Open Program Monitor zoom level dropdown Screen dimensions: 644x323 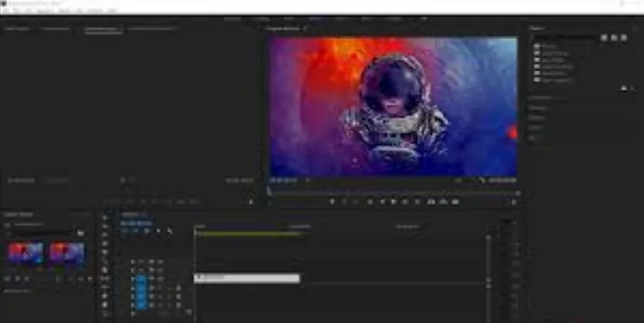tap(308, 180)
